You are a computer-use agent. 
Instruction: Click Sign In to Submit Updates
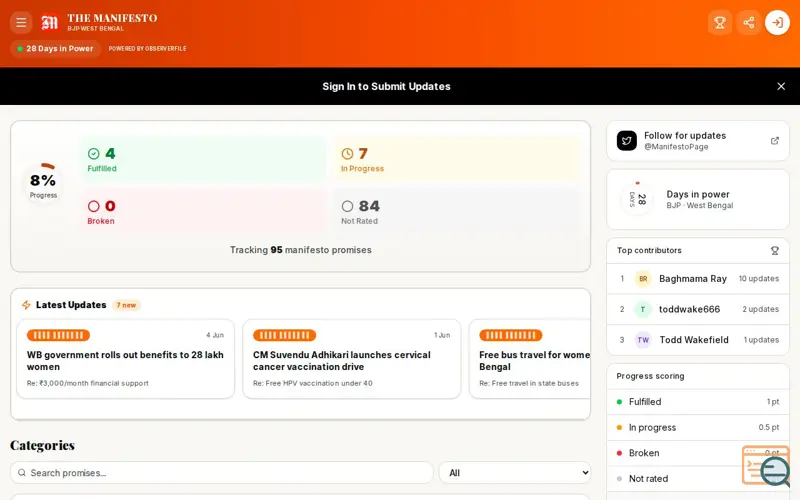pos(386,86)
